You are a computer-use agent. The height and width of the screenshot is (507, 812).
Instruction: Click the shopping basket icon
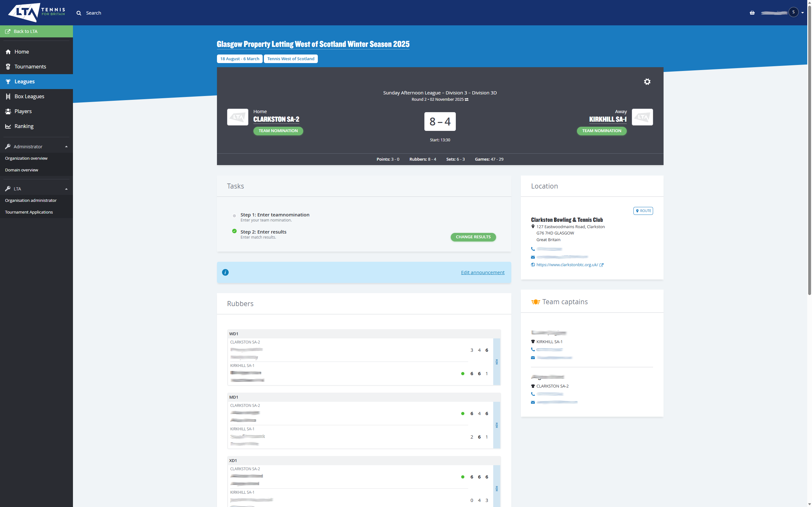pos(752,13)
